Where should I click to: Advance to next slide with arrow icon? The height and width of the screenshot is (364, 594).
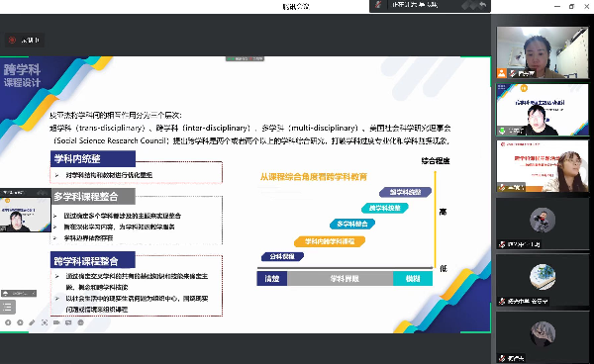[20, 322]
